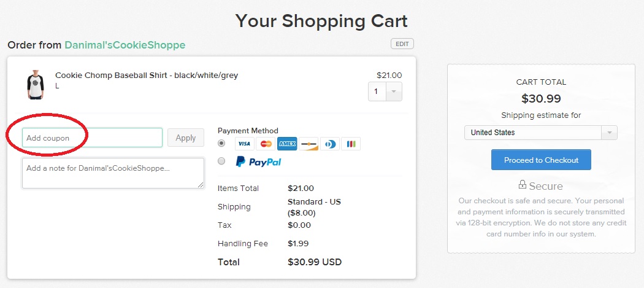Screen dimensions: 644x288
Task: Click the EDIT order button
Action: 402,44
